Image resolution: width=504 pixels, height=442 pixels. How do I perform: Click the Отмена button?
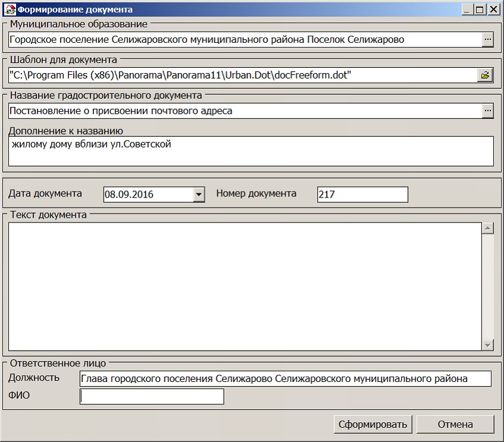[455, 424]
